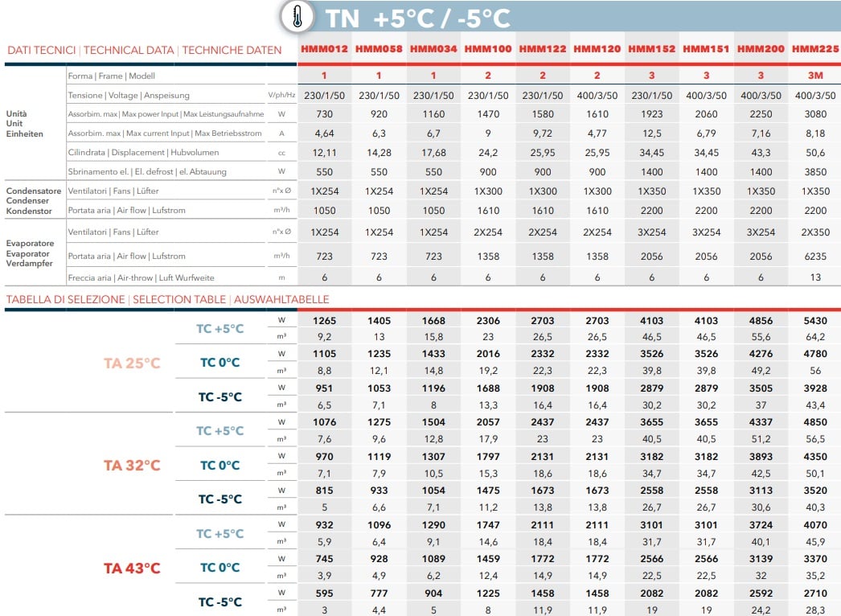
Task: Click the 1105 W capacity value
Action: 324,354
